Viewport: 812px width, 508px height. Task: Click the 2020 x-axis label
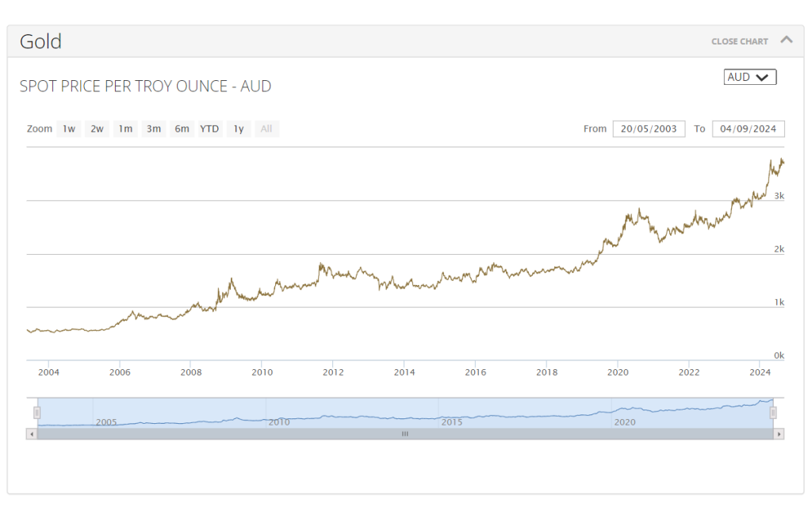point(618,372)
